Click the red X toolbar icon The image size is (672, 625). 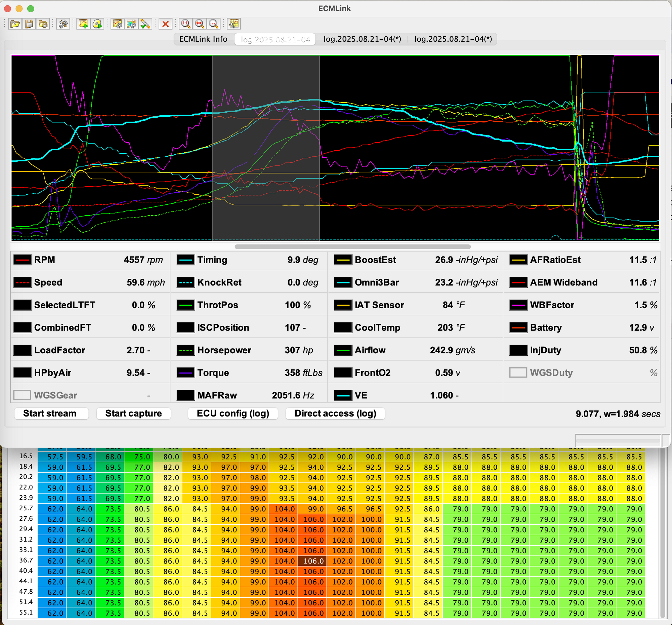tap(166, 24)
